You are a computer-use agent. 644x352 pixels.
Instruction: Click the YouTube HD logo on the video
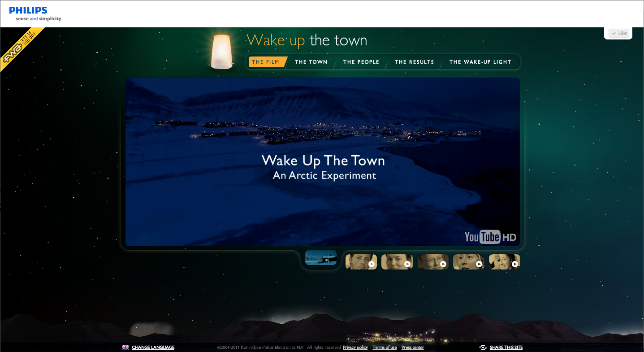tap(490, 236)
